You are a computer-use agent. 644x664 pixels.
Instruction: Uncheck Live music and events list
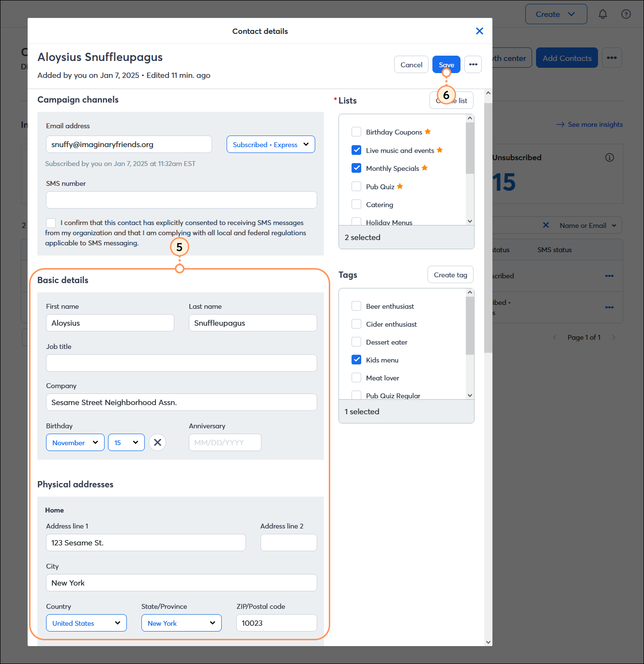pos(356,150)
